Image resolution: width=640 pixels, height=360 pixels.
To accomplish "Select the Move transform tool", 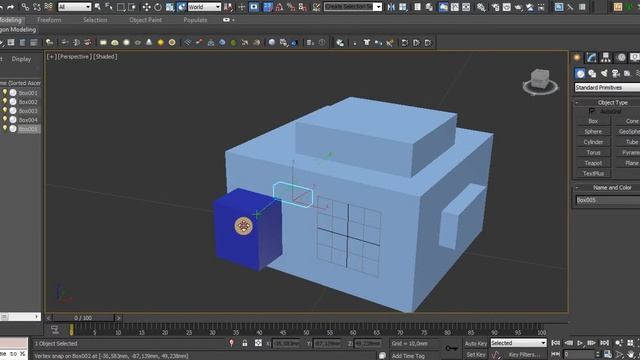I will [147, 7].
